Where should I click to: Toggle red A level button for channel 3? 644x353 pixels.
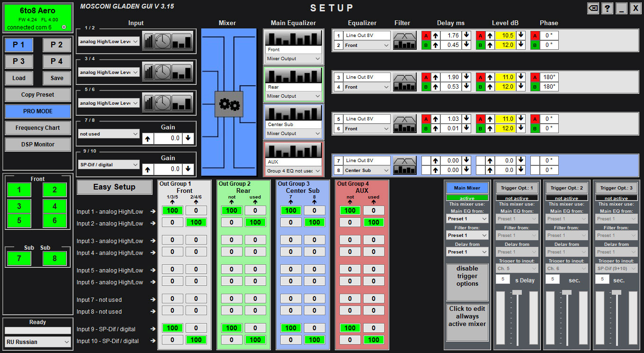click(x=480, y=77)
